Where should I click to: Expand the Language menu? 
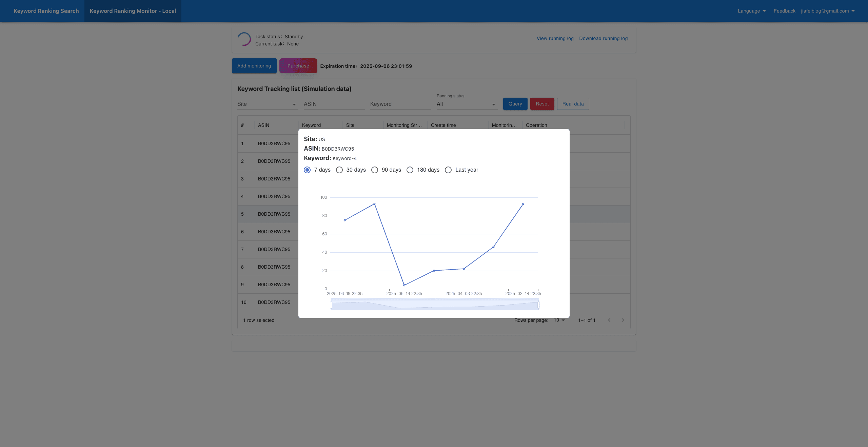pos(751,11)
